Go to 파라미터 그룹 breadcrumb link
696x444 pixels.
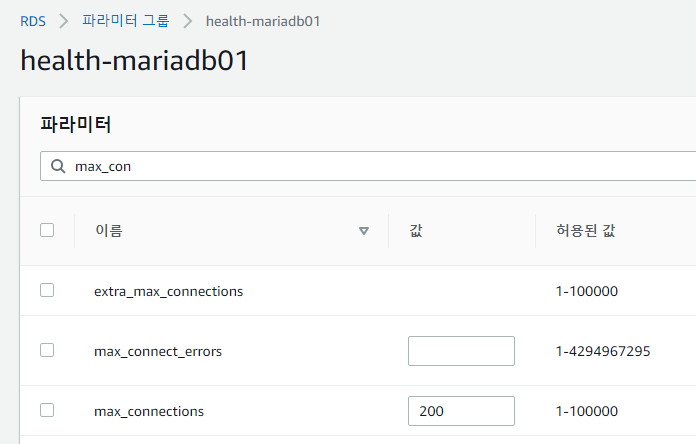(126, 20)
